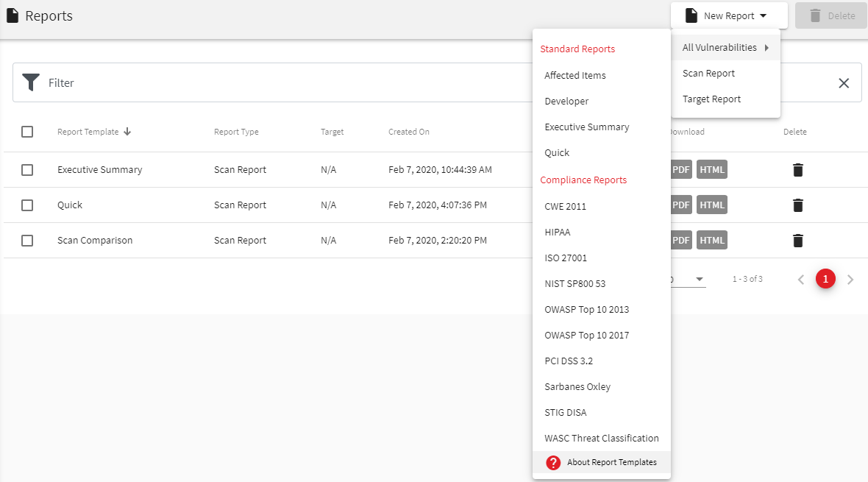This screenshot has width=868, height=482.
Task: Clear the filter with the X icon
Action: 844,83
